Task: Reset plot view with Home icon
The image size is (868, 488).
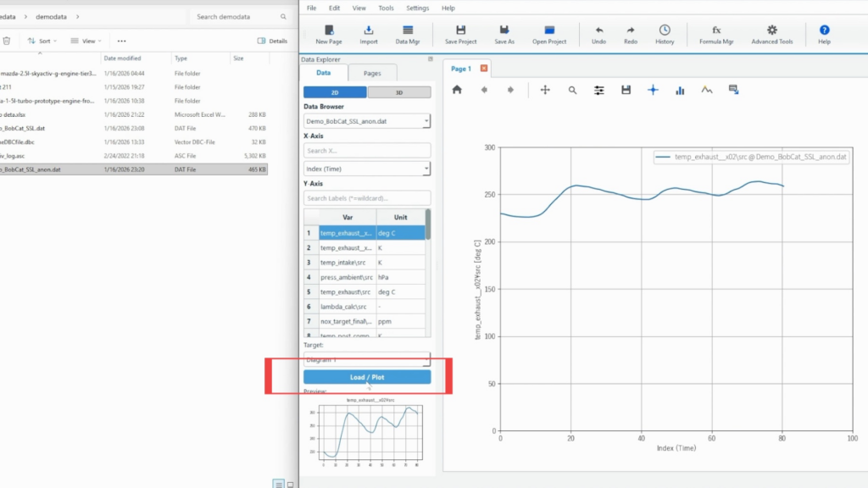Action: [x=457, y=90]
